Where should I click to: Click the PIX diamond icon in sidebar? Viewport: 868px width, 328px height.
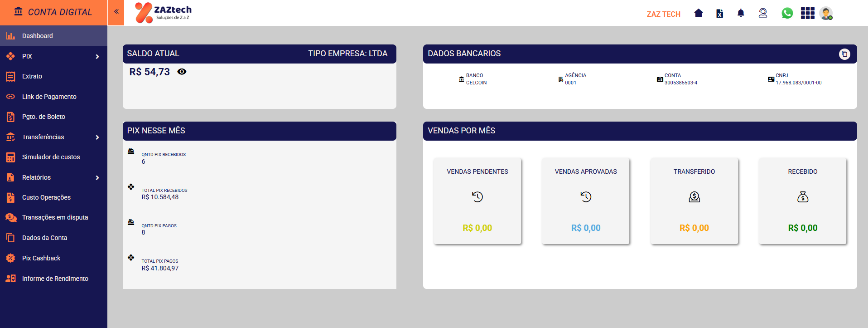click(x=10, y=56)
